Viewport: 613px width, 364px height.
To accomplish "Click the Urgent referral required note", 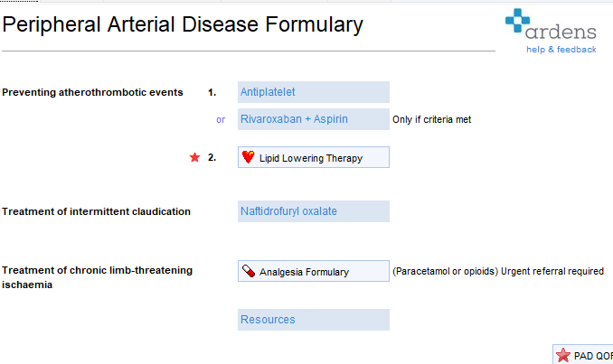I will (552, 271).
